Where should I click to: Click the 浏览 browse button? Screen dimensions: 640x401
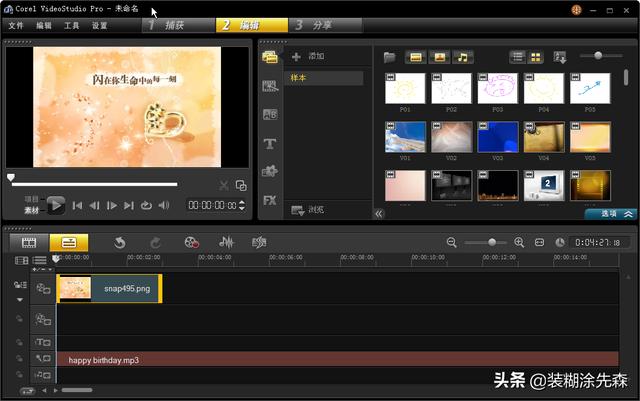(x=309, y=210)
